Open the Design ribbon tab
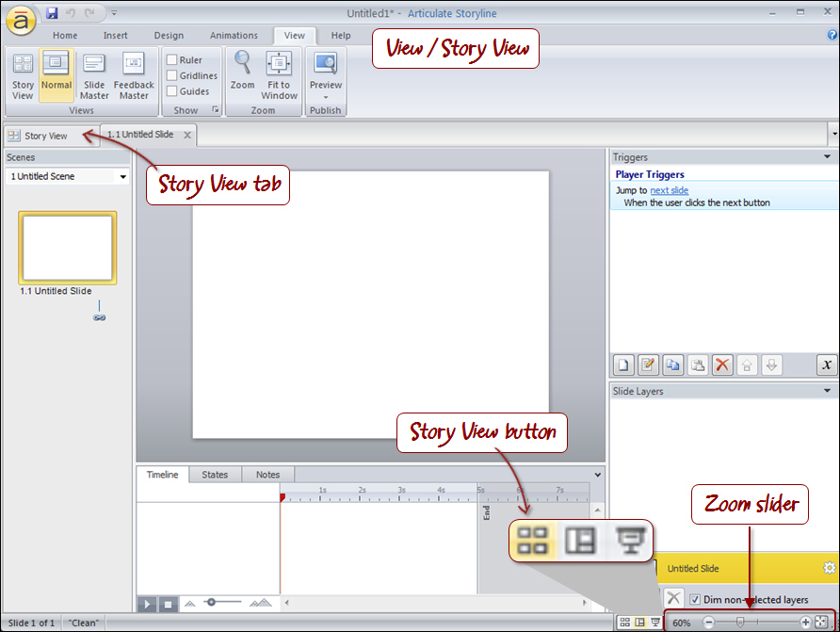The image size is (840, 632). (169, 36)
